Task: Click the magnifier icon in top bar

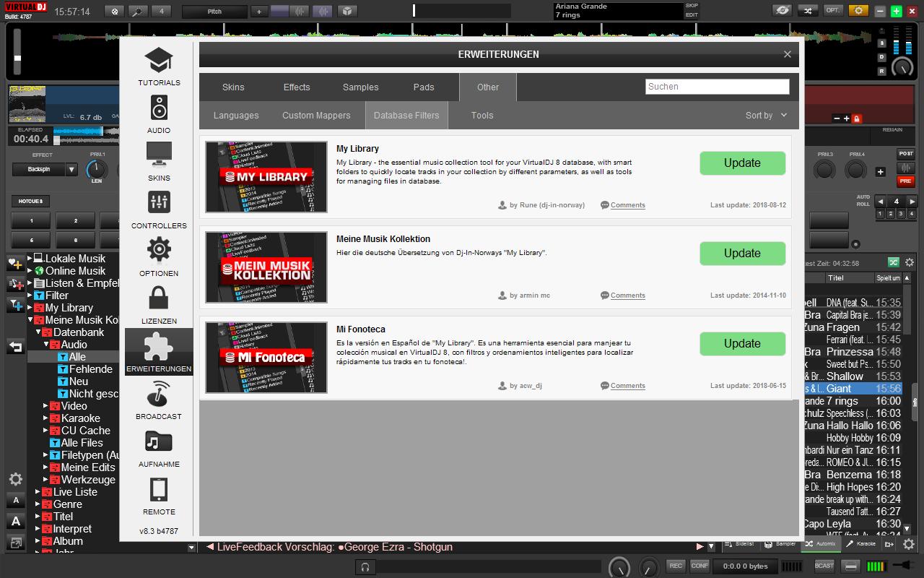Action: (x=138, y=12)
